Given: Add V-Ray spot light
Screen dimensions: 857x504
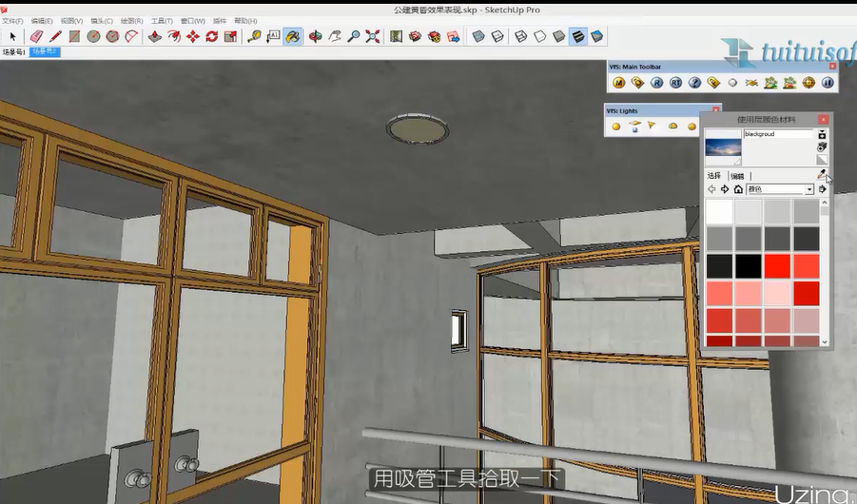Looking at the screenshot, I should point(652,126).
